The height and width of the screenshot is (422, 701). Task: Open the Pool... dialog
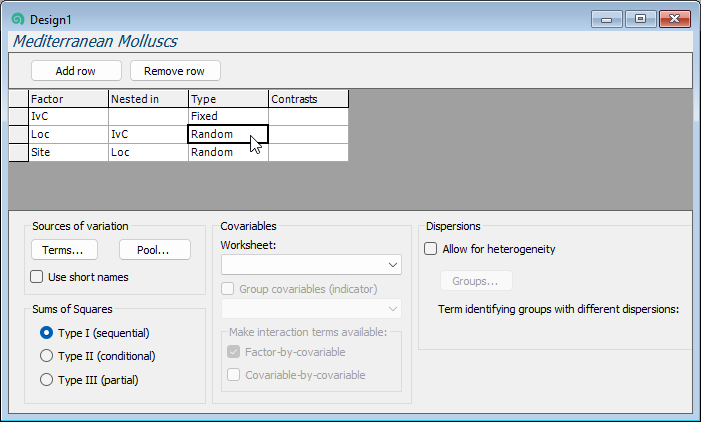coord(154,249)
